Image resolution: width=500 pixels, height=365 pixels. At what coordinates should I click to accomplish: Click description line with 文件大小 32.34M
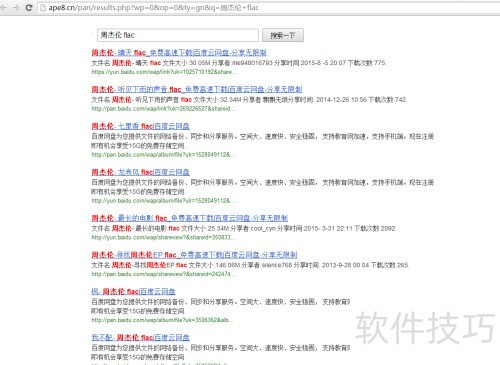point(249,99)
